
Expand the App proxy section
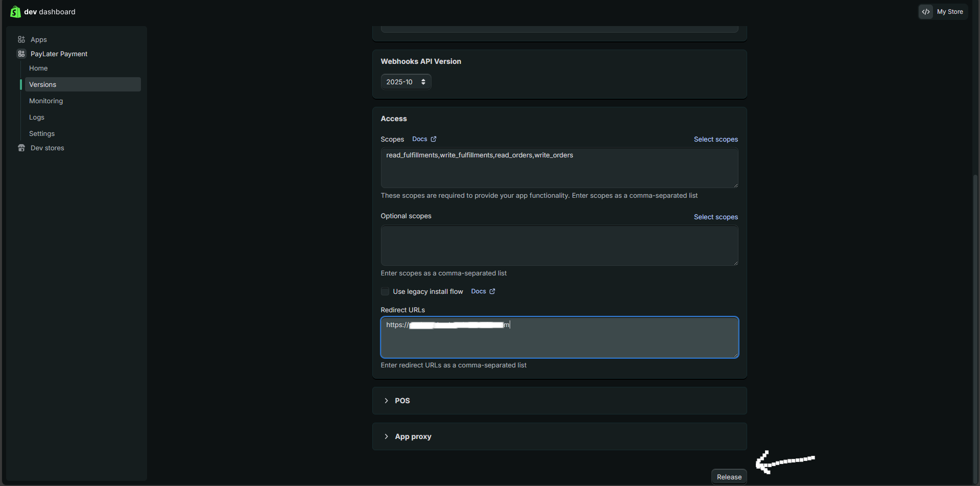(560, 436)
